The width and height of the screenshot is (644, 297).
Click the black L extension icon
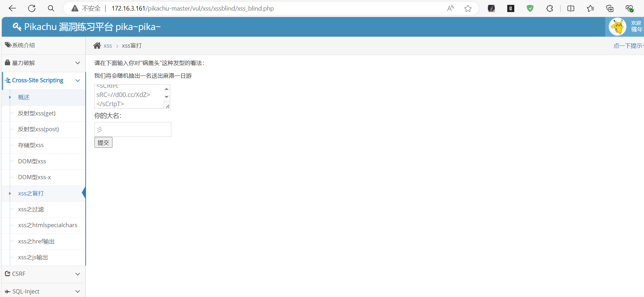[x=511, y=8]
